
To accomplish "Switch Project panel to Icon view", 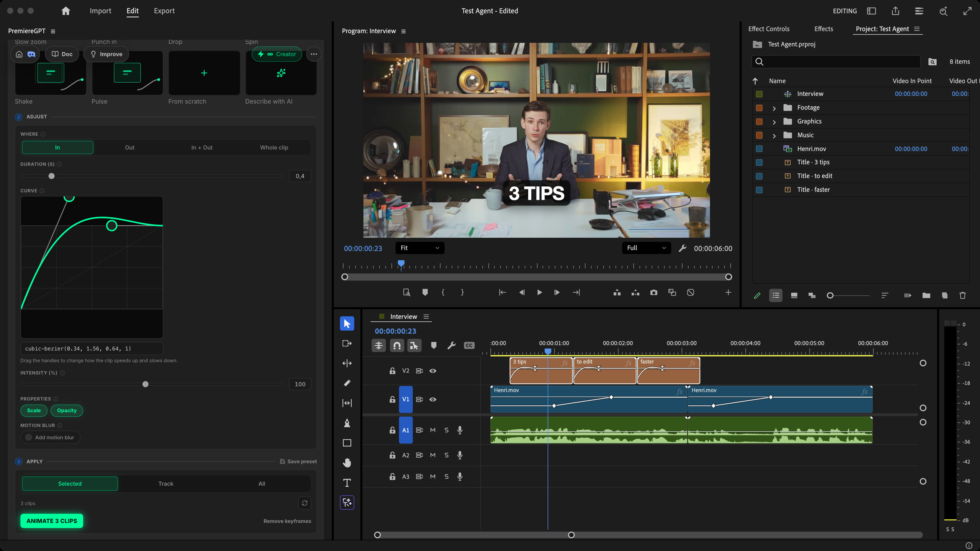I will click(794, 295).
